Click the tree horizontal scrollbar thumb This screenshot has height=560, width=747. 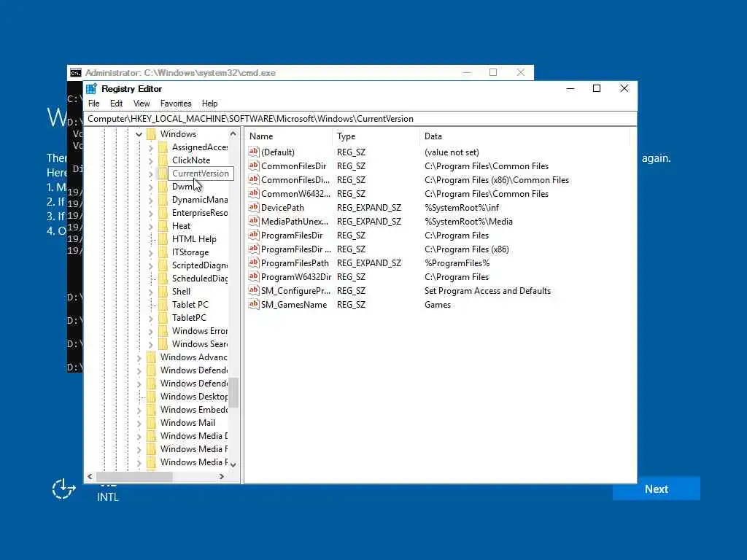click(x=134, y=476)
